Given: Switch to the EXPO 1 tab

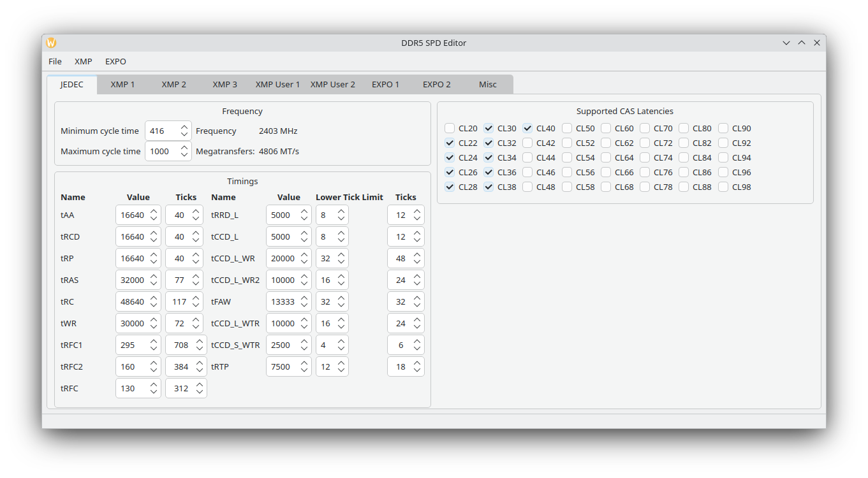Looking at the screenshot, I should (x=385, y=85).
